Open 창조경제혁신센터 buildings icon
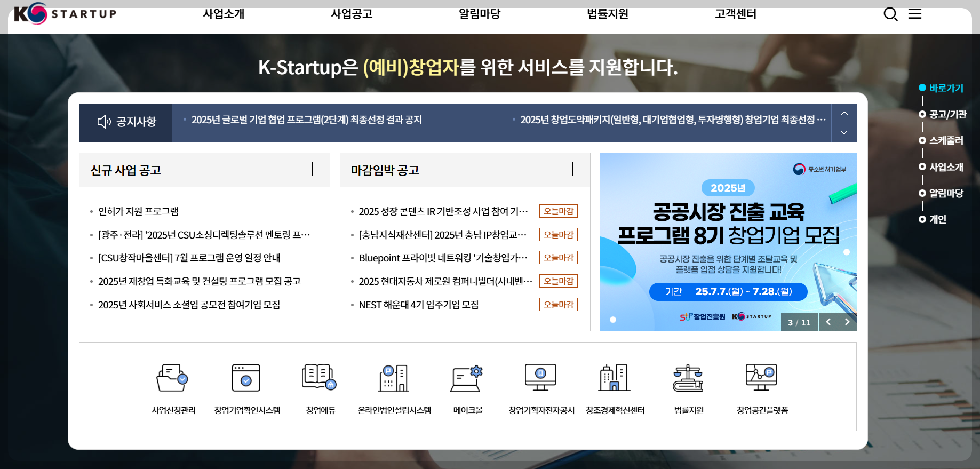This screenshot has width=980, height=469. [614, 377]
